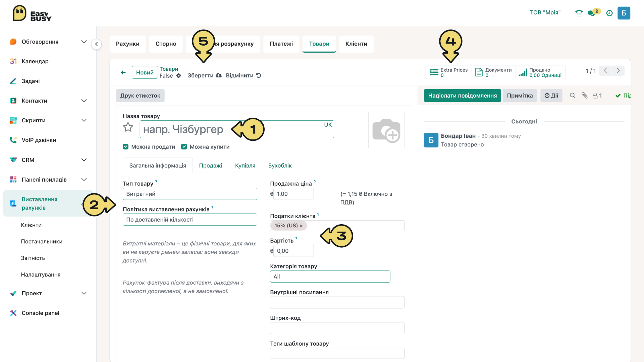Viewport: 644px width, 362px height.
Task: Open Налаштування submenu item
Action: click(x=41, y=275)
